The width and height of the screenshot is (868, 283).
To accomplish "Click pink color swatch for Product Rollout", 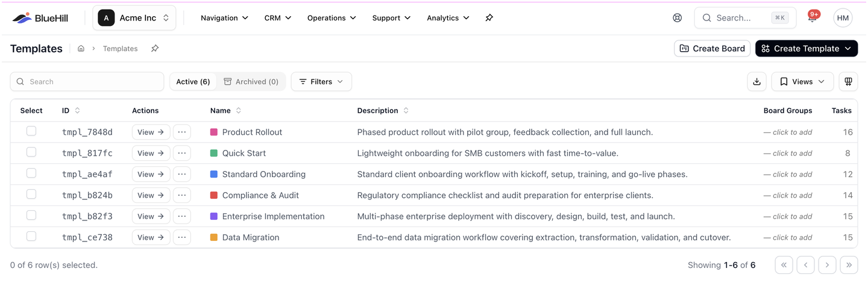I will pos(214,132).
